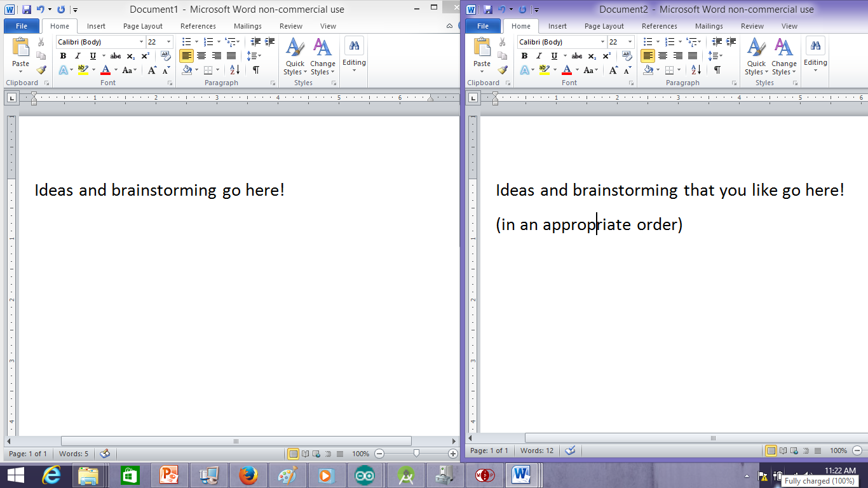The image size is (868, 488).
Task: Toggle Bold in Document1 ribbon
Action: point(63,56)
